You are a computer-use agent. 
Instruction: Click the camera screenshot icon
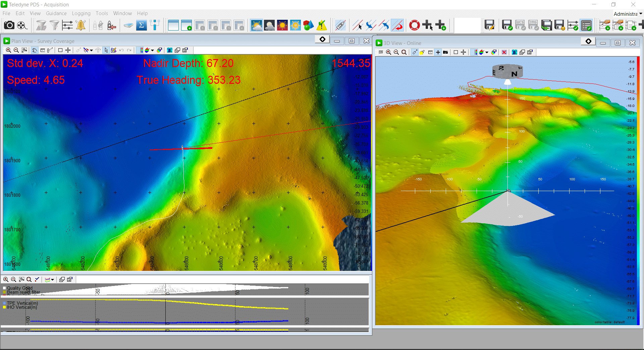pyautogui.click(x=9, y=25)
